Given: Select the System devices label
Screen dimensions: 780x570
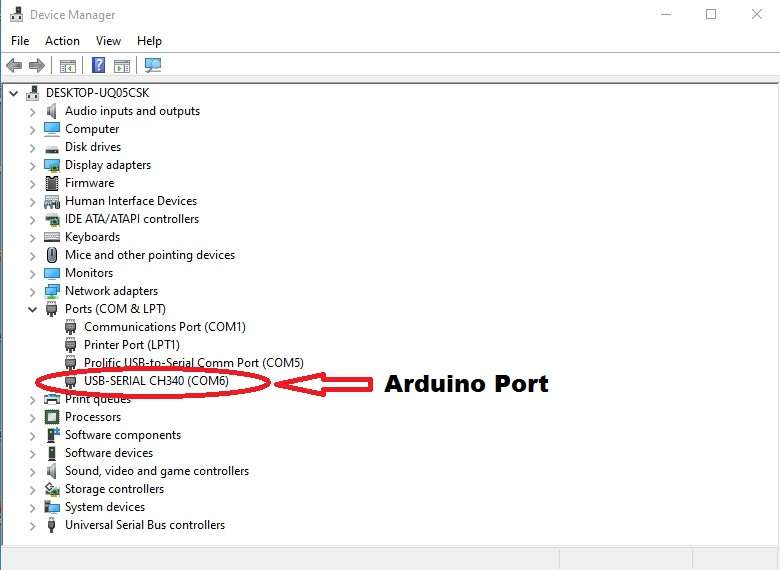Looking at the screenshot, I should 105,507.
